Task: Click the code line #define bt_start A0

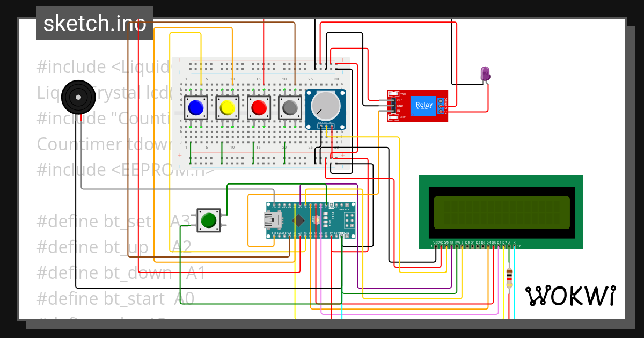Action: [115, 298]
